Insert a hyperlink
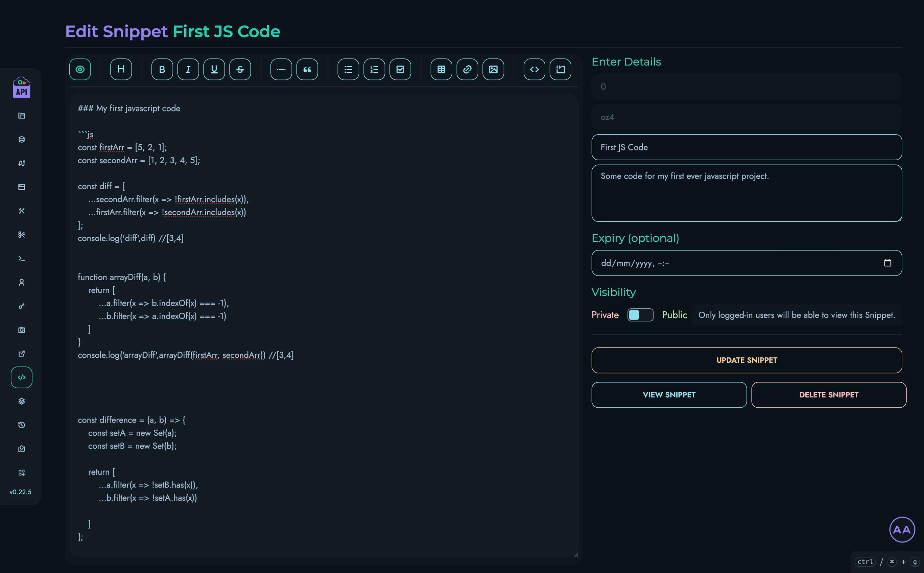This screenshot has height=573, width=924. click(x=467, y=69)
